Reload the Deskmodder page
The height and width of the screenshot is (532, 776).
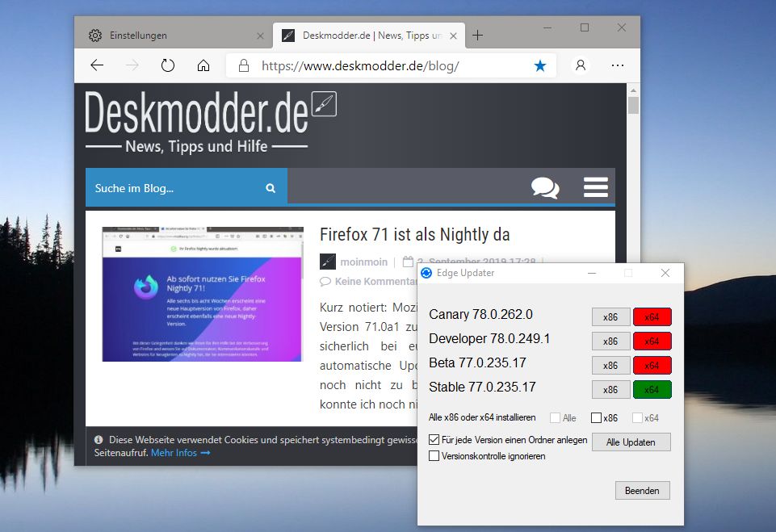point(168,65)
